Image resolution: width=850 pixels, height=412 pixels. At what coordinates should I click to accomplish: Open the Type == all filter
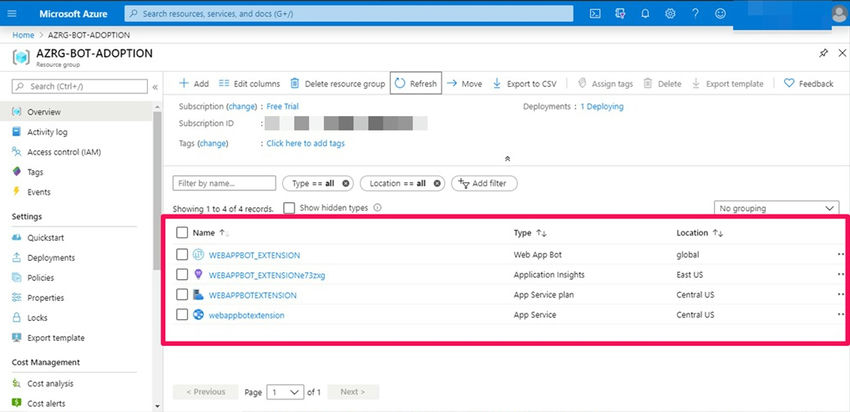pos(318,184)
